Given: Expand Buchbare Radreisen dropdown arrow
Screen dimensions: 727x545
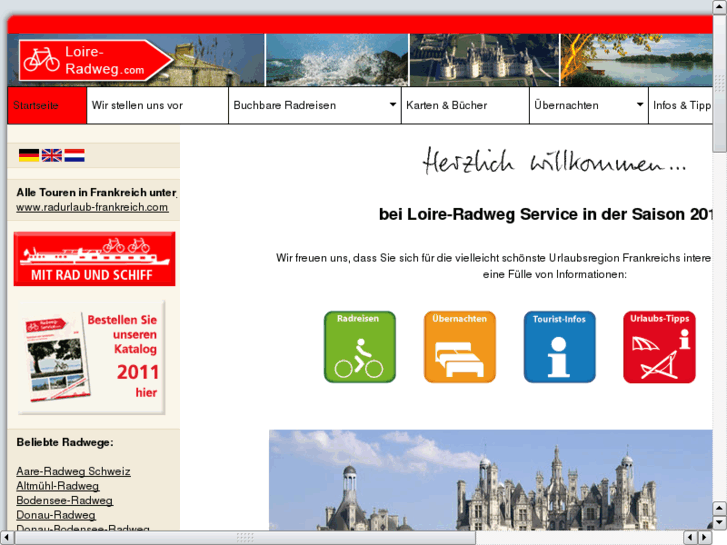Looking at the screenshot, I should tap(393, 105).
